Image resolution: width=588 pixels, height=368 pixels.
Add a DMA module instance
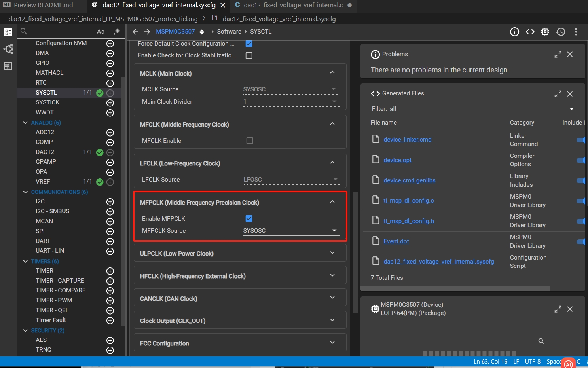point(110,53)
